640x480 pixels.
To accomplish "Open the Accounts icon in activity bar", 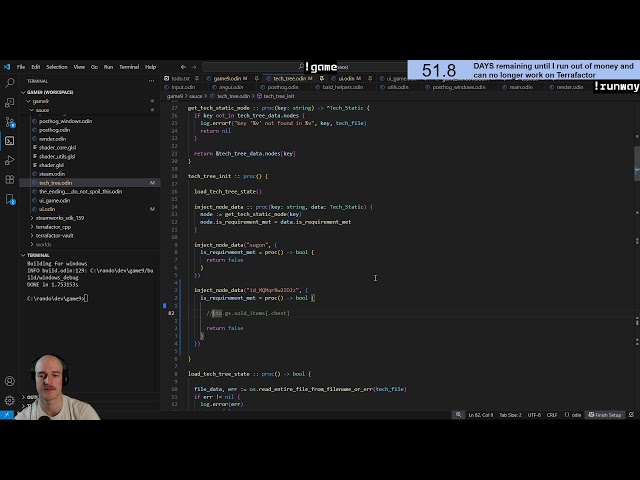I will (10, 381).
